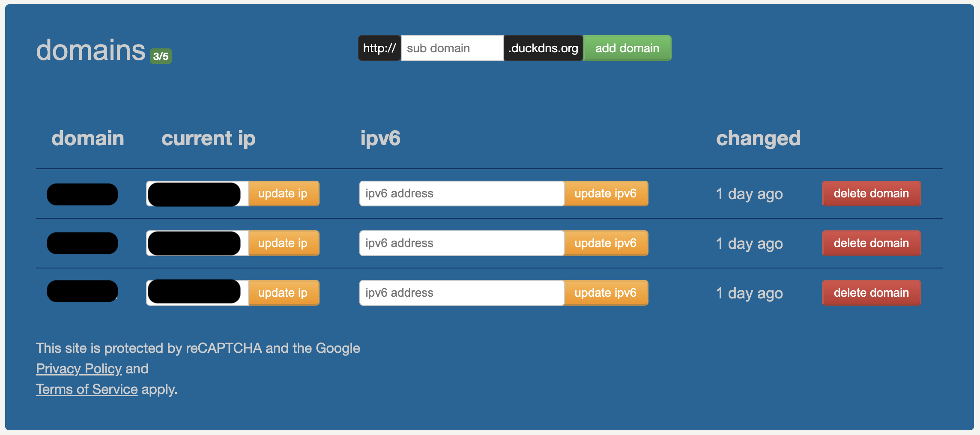The width and height of the screenshot is (980, 435).
Task: Click the green add domain button
Action: click(x=627, y=48)
